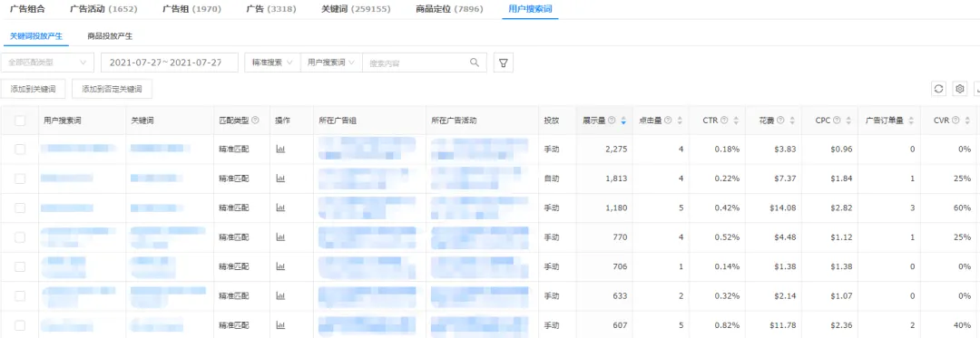The width and height of the screenshot is (980, 338).
Task: Open the column settings gear icon
Action: coord(960,89)
